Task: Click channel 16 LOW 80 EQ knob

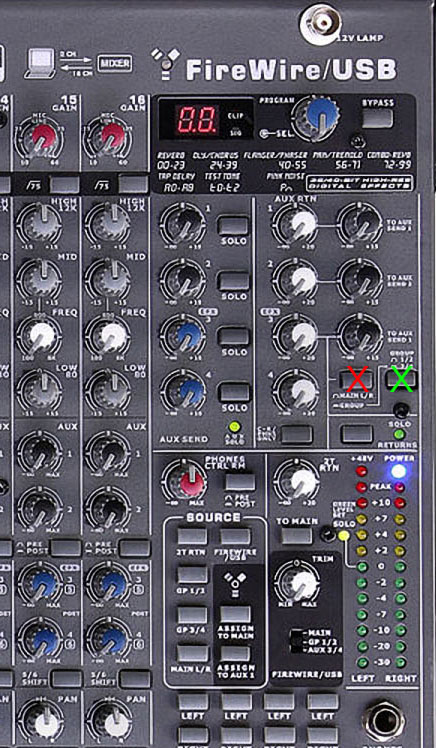Action: [110, 391]
